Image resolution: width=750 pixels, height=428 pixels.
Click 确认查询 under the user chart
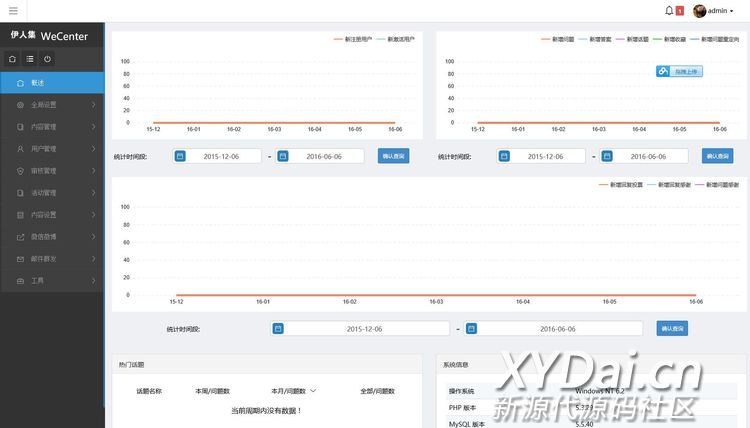393,156
